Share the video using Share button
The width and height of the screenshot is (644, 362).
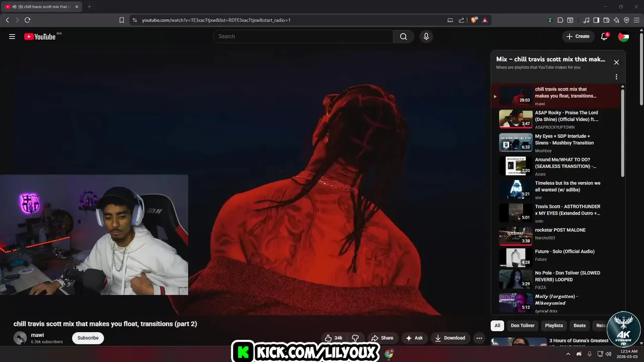382,338
